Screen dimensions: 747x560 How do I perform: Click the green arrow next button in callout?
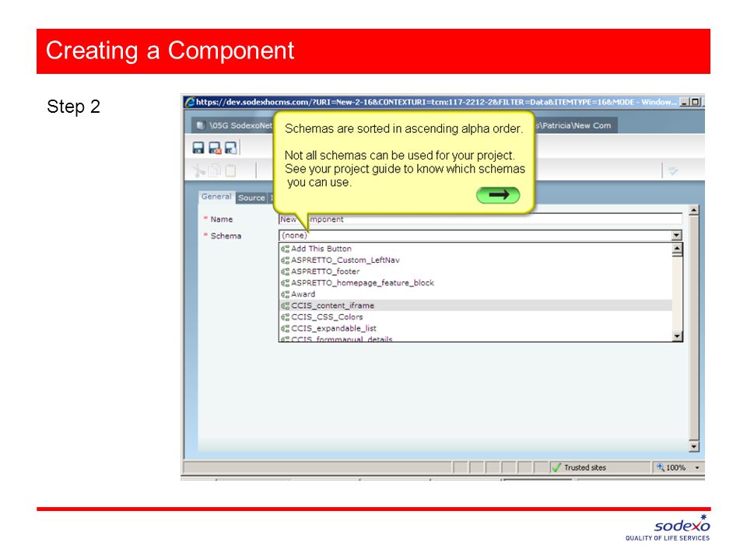(x=498, y=194)
